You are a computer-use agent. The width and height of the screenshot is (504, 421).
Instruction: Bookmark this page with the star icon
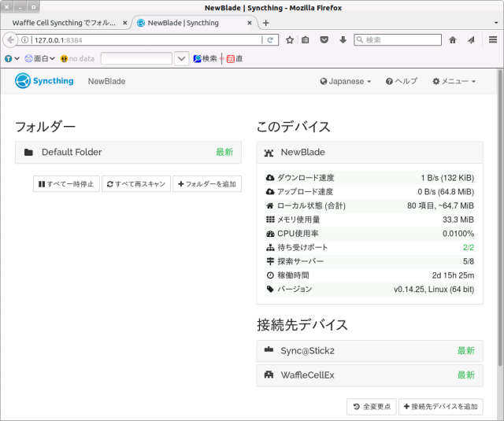(290, 40)
